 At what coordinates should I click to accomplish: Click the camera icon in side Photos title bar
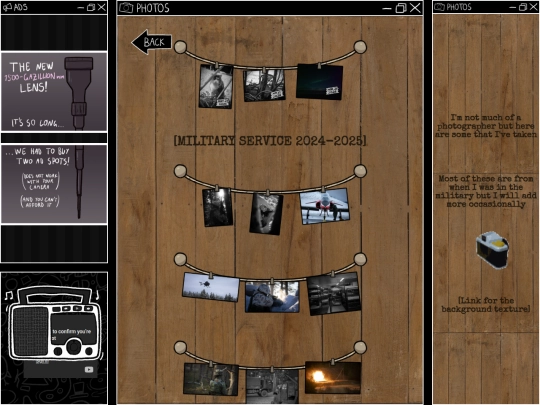click(x=439, y=7)
